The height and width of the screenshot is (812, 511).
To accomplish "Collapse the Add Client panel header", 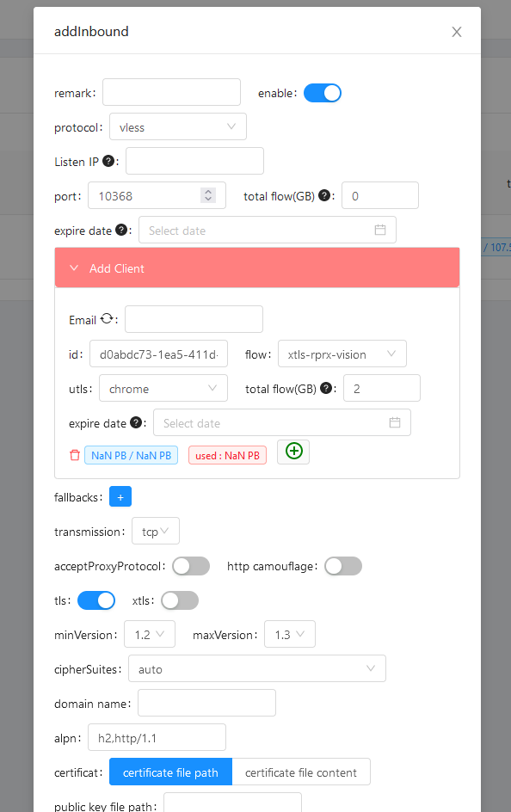I will tap(257, 268).
